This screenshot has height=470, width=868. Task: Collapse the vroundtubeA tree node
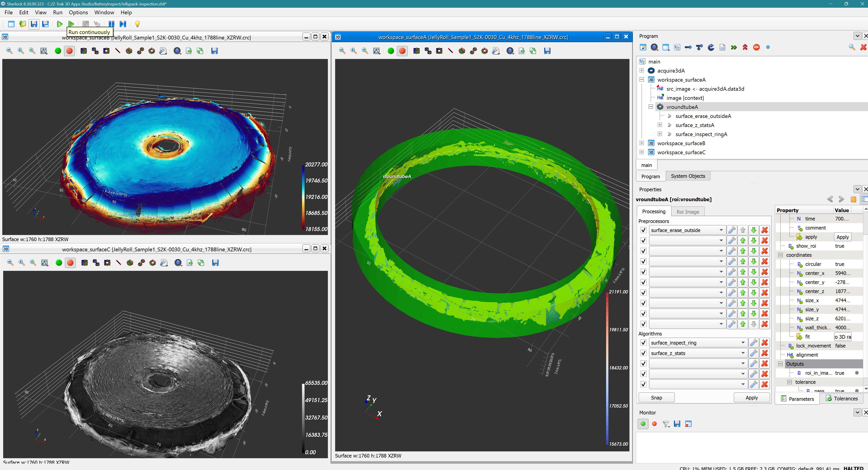651,107
